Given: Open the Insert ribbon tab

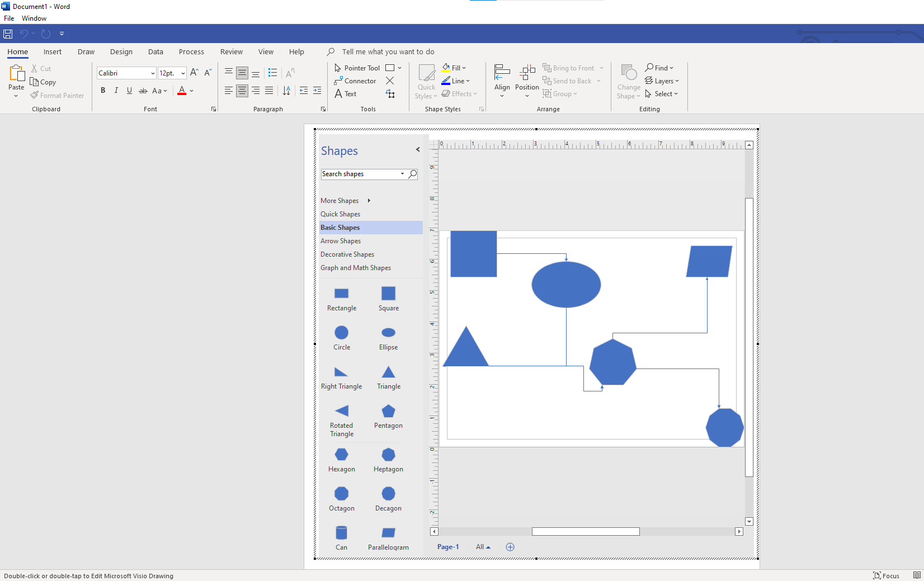Looking at the screenshot, I should pyautogui.click(x=53, y=52).
